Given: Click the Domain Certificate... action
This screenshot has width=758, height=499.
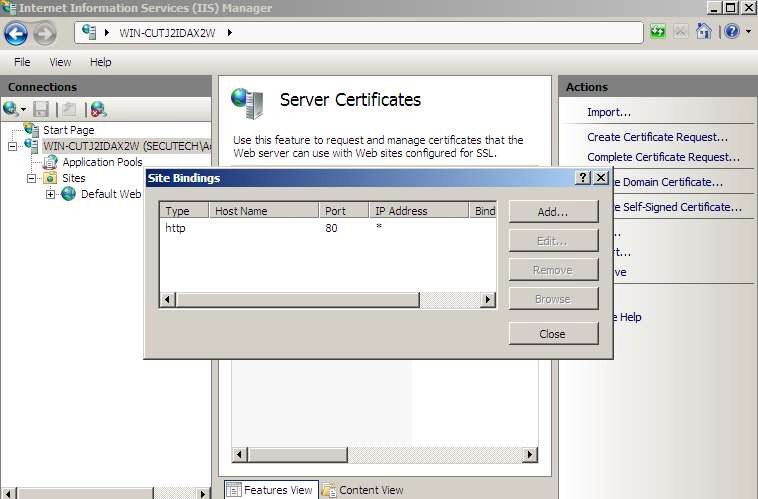Looking at the screenshot, I should click(x=669, y=182).
